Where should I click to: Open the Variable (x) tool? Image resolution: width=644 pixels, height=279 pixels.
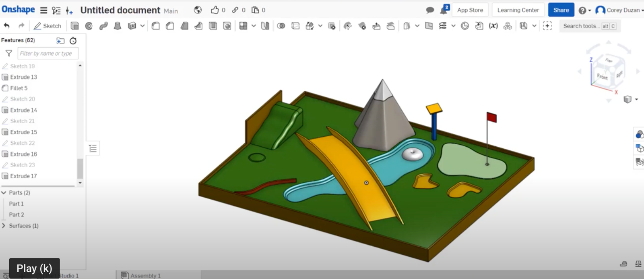point(493,26)
